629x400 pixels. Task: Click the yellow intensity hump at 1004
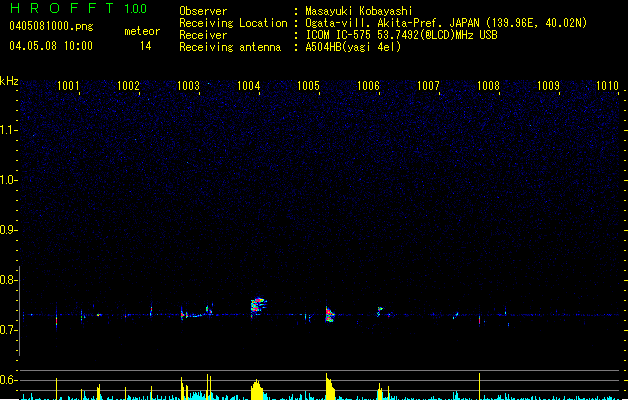coord(257,389)
